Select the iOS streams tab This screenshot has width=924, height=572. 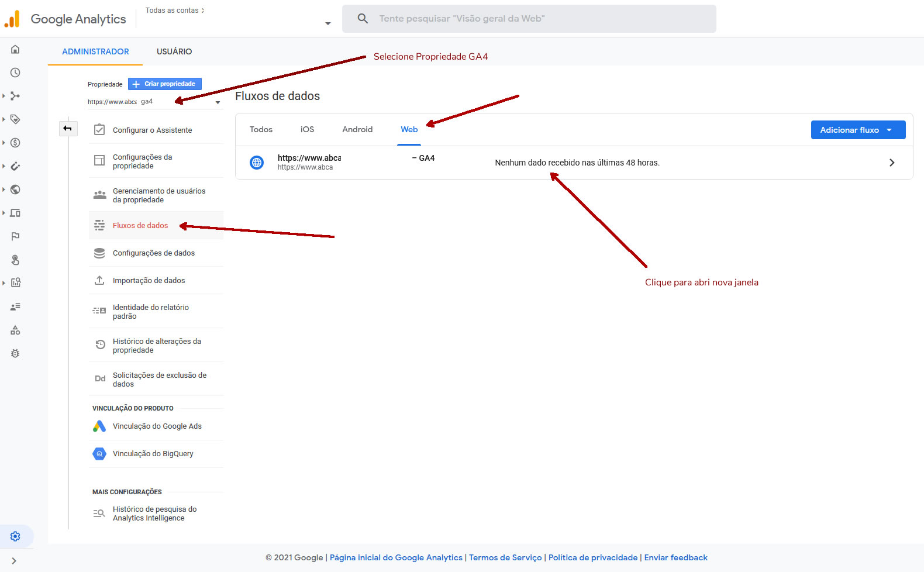(x=307, y=129)
